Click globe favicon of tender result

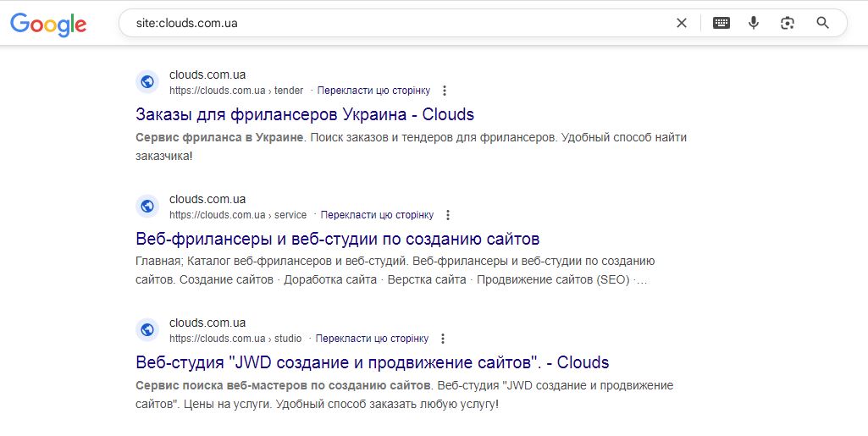(147, 82)
